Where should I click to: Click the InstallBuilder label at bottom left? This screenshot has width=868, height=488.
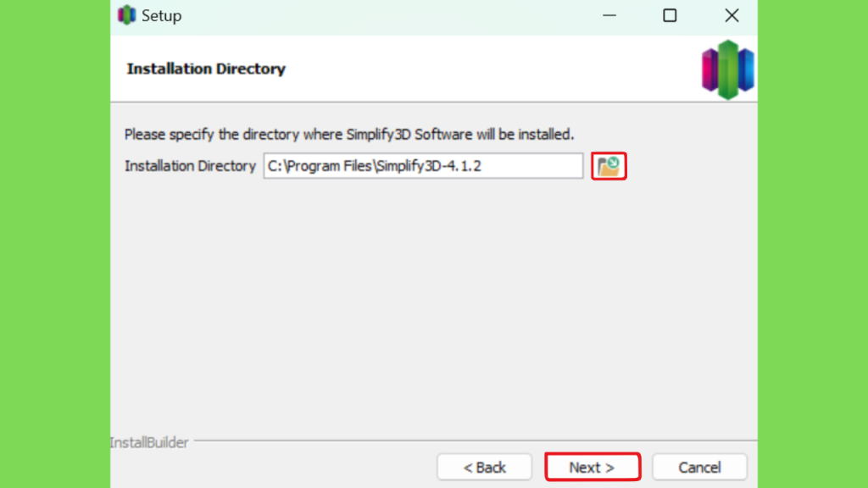[149, 442]
